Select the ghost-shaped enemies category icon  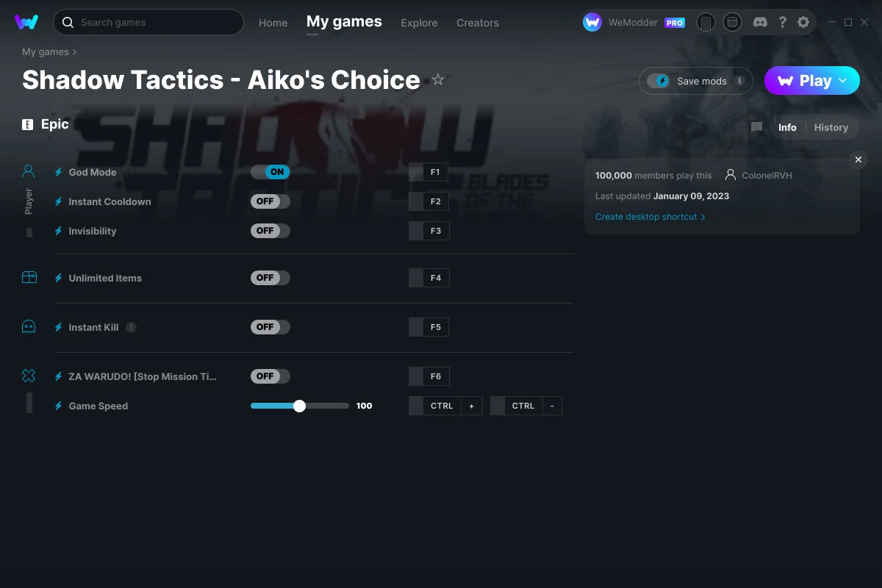(28, 326)
